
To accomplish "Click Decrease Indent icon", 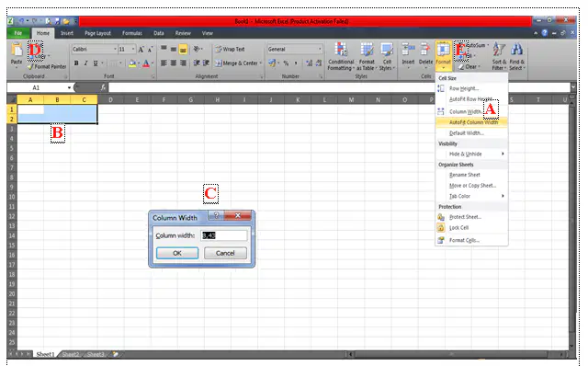I will pos(197,63).
